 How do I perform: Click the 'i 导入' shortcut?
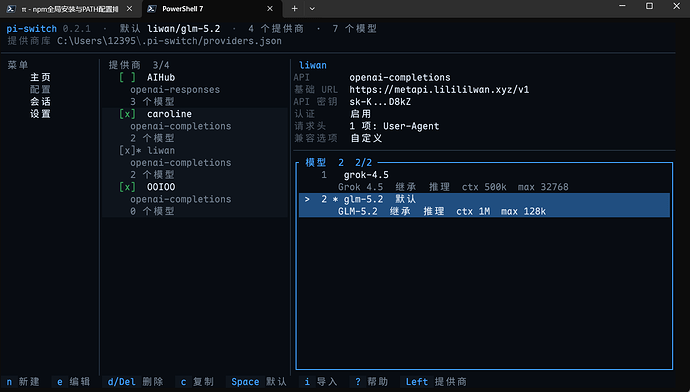click(321, 381)
